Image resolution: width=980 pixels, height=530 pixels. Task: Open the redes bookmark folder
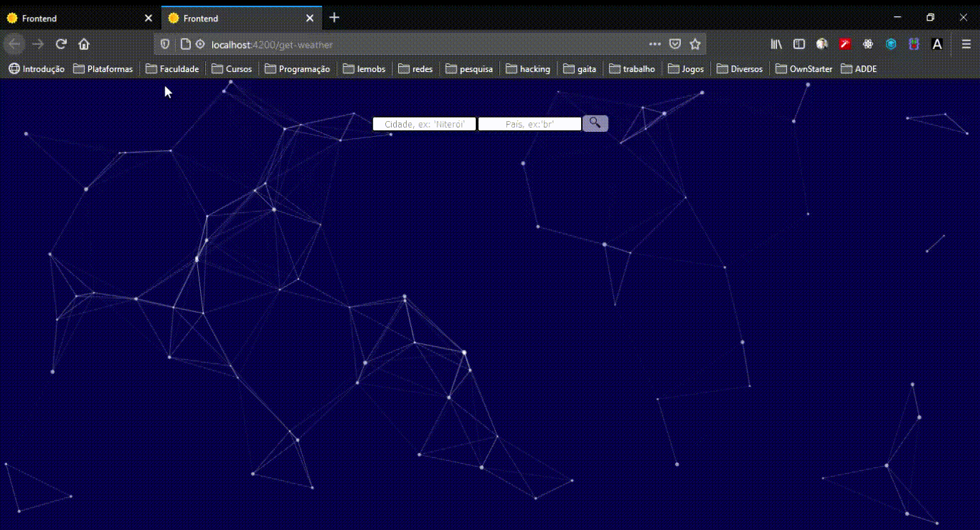click(x=415, y=69)
